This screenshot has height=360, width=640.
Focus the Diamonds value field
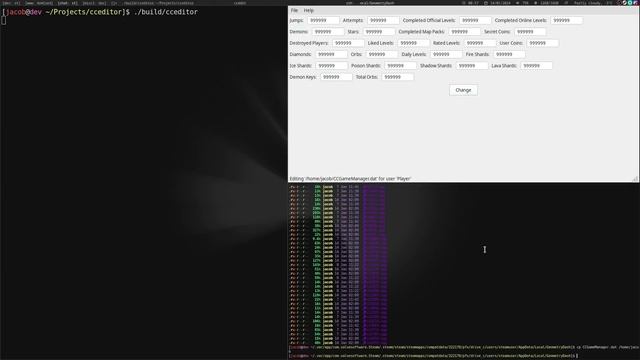(x=331, y=54)
